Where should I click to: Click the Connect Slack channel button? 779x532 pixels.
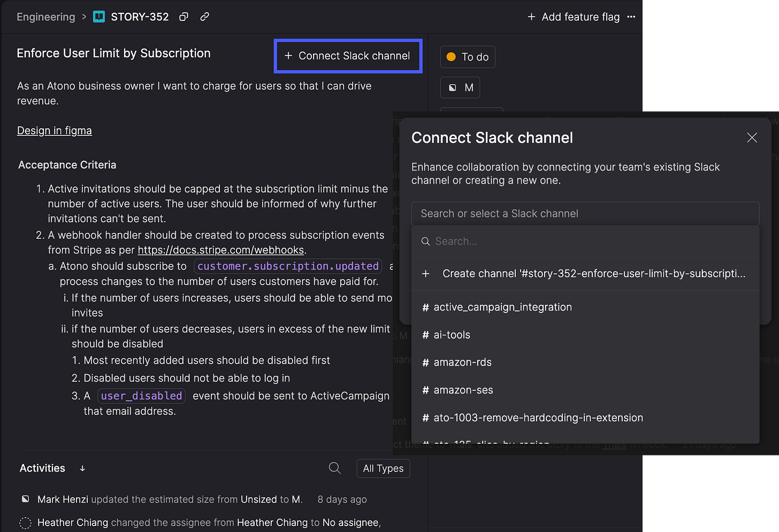click(348, 56)
